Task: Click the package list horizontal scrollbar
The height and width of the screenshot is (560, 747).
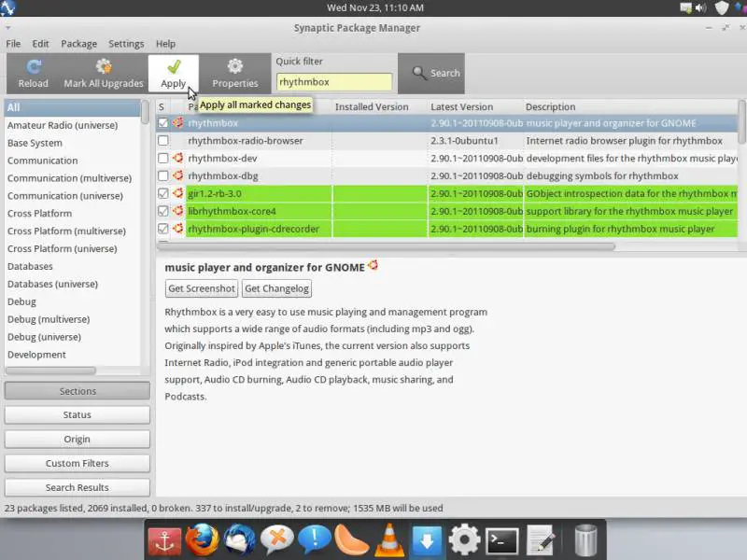Action: pos(386,246)
